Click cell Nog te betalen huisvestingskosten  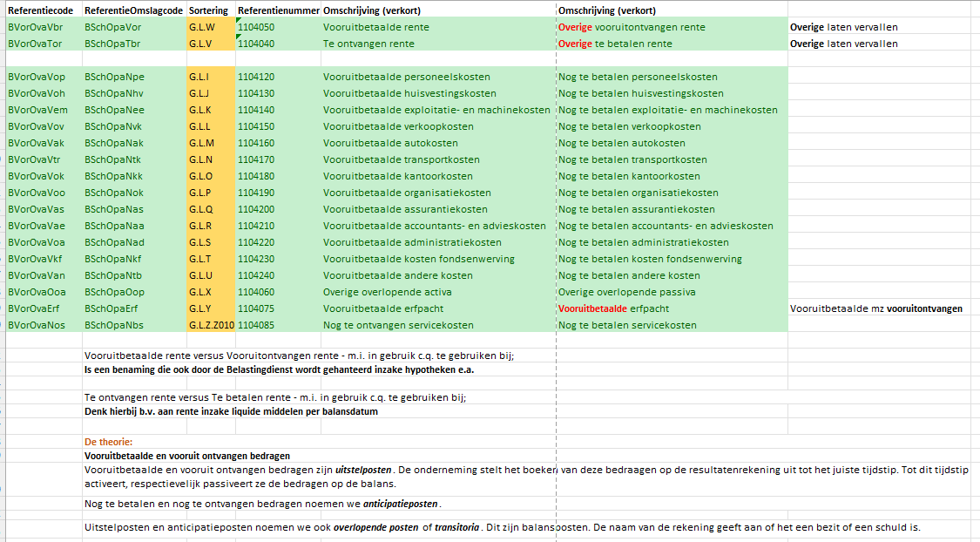pos(672,93)
